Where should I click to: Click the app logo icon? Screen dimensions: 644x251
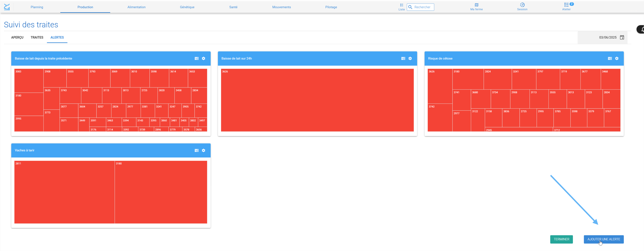7,7
